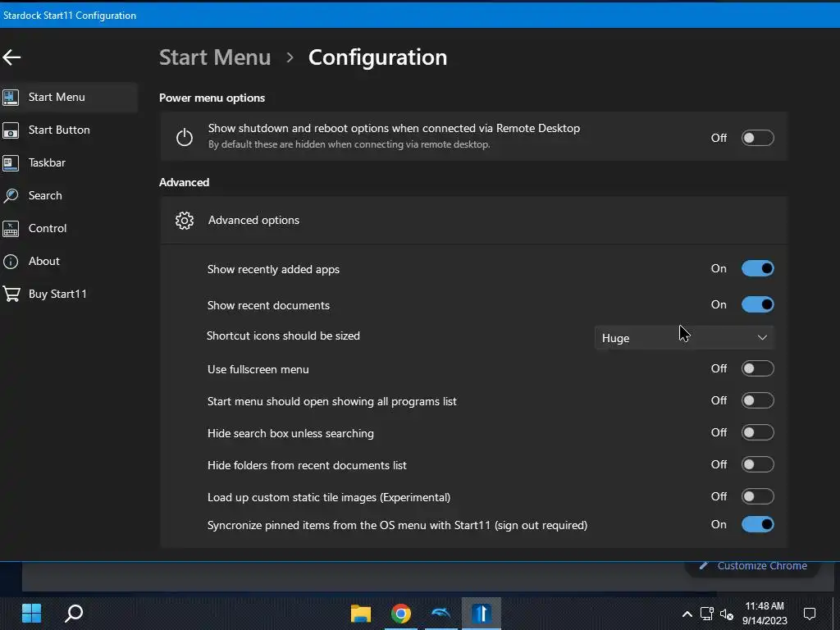Open File Explorer from the taskbar

361,614
